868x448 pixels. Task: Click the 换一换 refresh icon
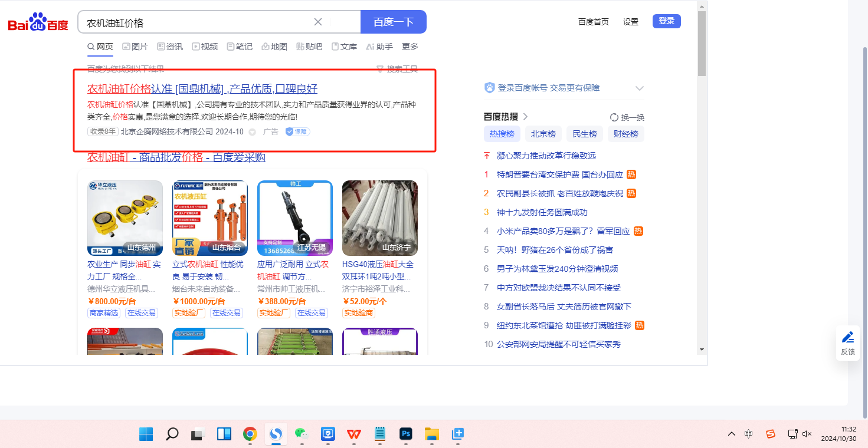[614, 117]
